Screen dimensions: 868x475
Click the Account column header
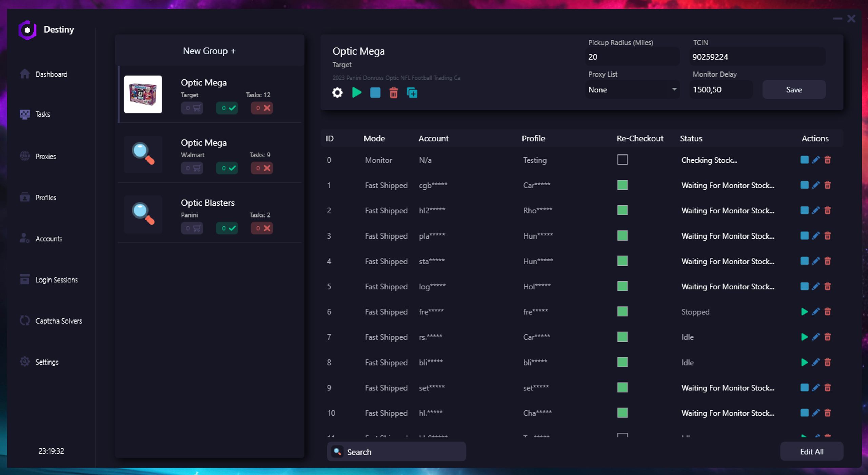433,138
